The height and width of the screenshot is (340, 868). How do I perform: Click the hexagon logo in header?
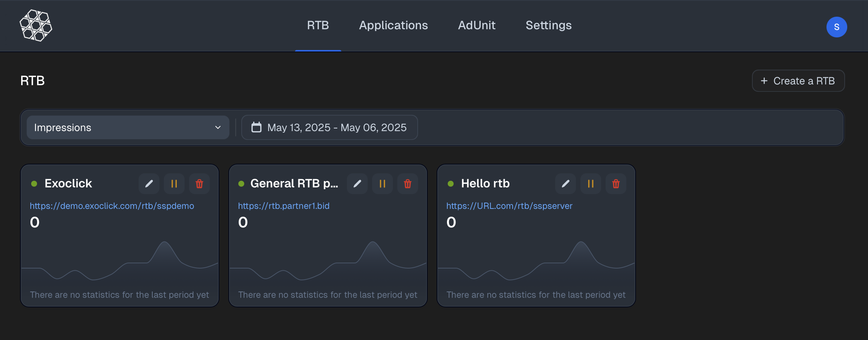pos(36,26)
